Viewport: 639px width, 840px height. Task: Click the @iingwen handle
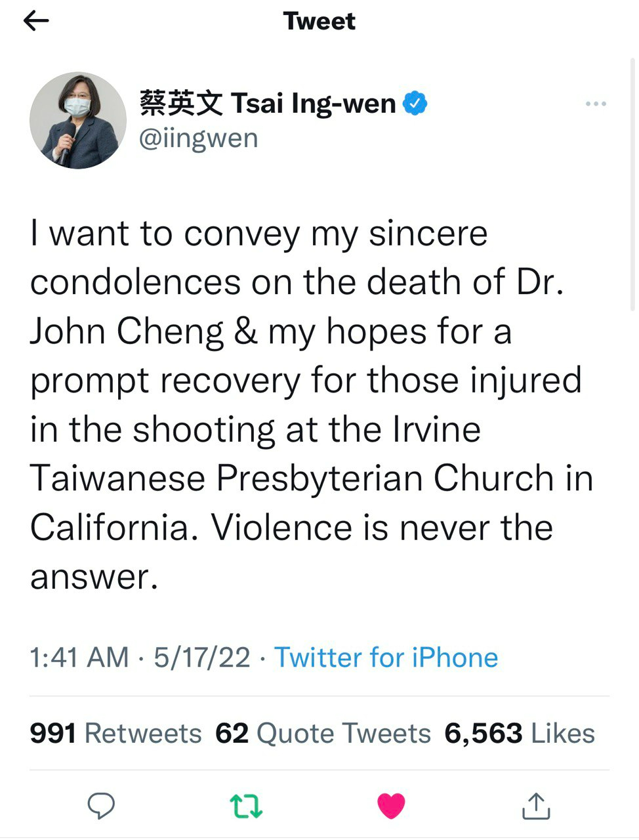(199, 138)
